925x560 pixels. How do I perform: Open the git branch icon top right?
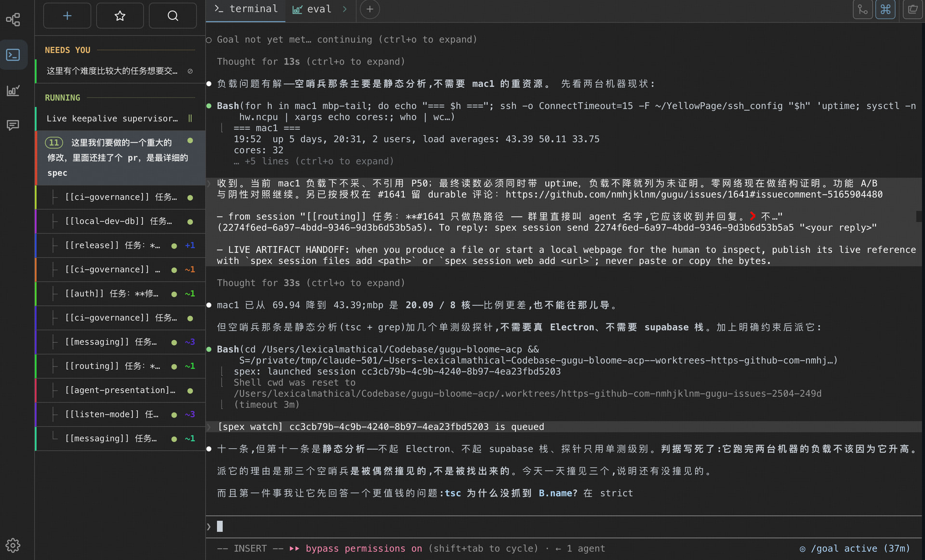(862, 10)
